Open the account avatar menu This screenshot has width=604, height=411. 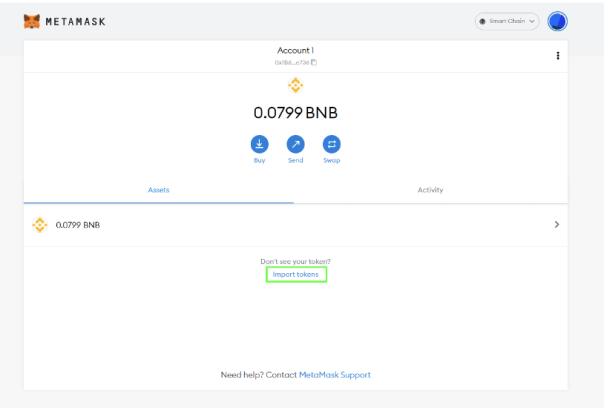point(557,22)
